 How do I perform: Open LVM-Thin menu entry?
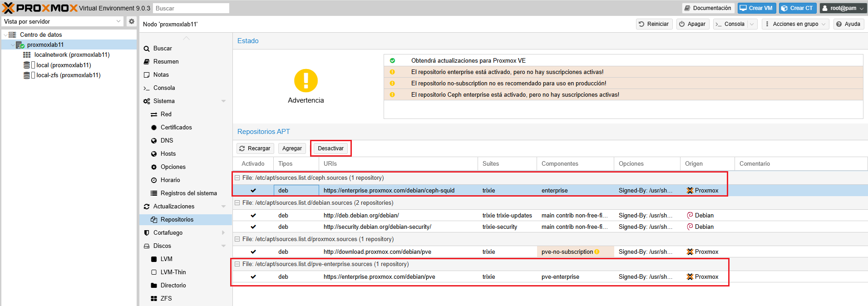[x=186, y=272]
